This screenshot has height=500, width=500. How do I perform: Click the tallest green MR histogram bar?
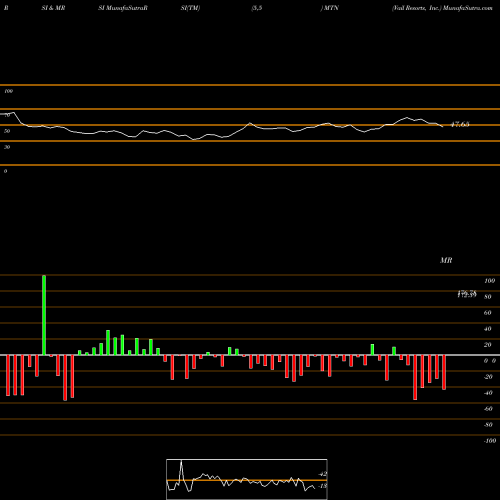click(x=44, y=315)
